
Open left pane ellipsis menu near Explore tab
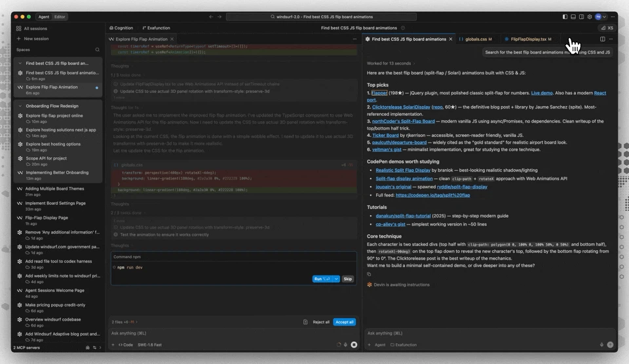point(354,39)
